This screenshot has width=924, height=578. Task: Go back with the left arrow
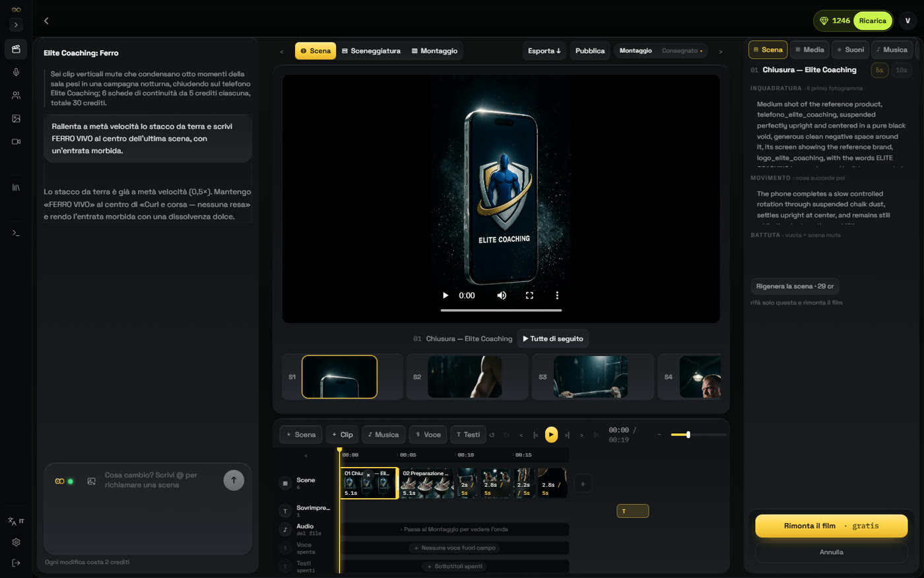coord(46,20)
